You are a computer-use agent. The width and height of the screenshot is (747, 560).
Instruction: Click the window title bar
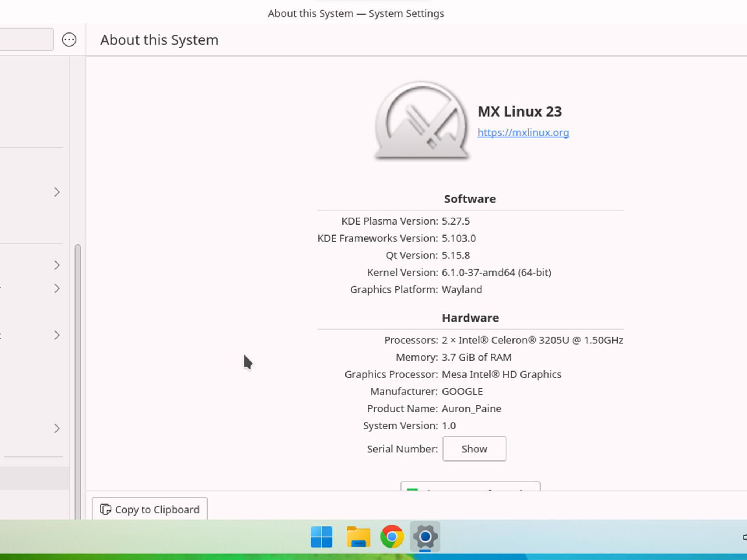coord(356,13)
